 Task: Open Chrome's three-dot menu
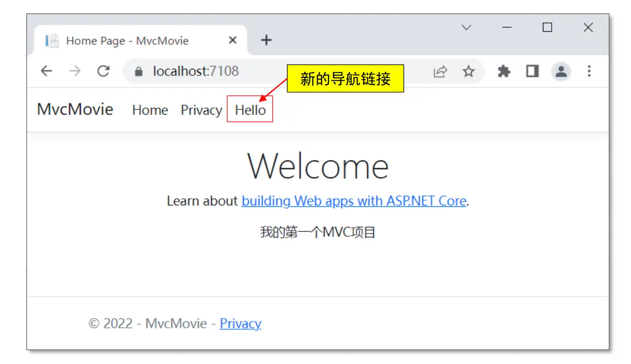589,72
